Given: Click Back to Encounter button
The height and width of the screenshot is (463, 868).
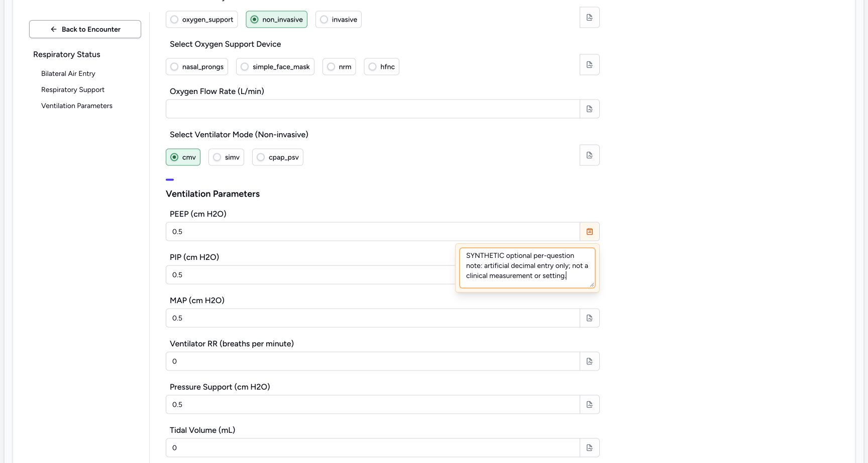Looking at the screenshot, I should pyautogui.click(x=85, y=29).
